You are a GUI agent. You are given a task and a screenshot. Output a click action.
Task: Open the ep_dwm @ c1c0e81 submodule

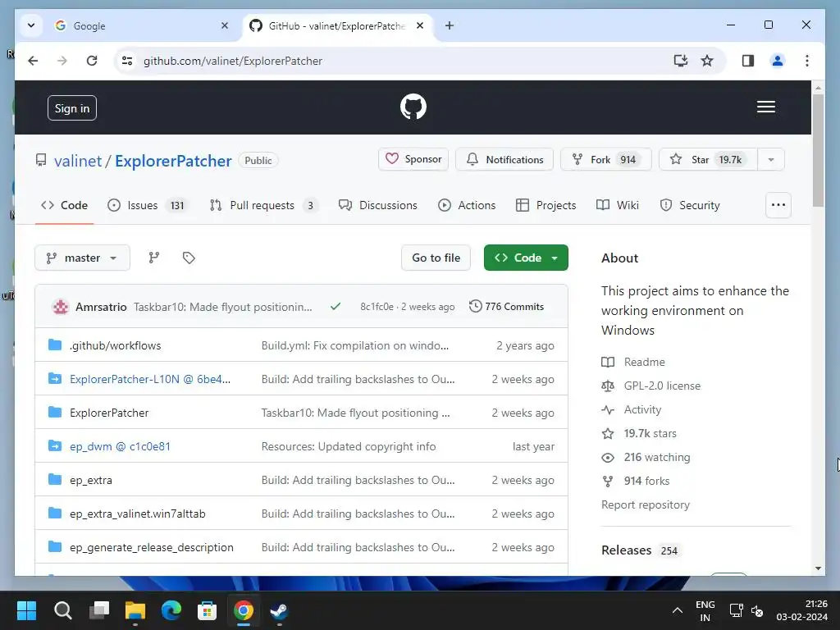pos(120,446)
